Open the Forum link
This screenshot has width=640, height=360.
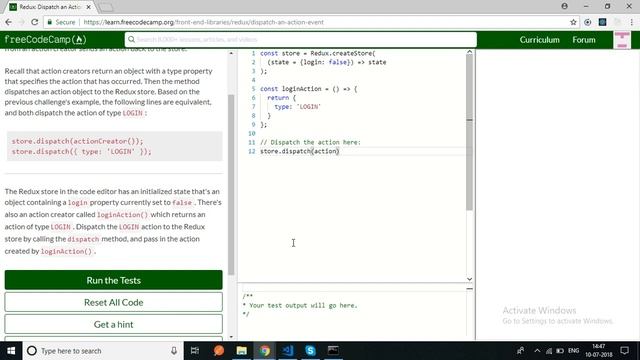coord(584,40)
